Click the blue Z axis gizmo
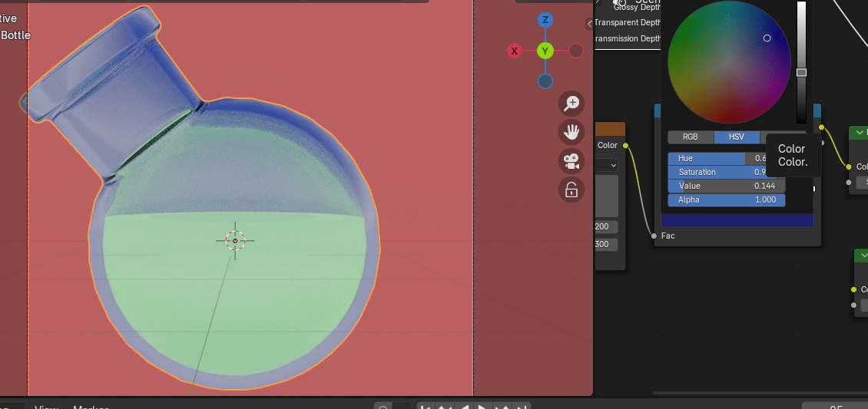 545,20
